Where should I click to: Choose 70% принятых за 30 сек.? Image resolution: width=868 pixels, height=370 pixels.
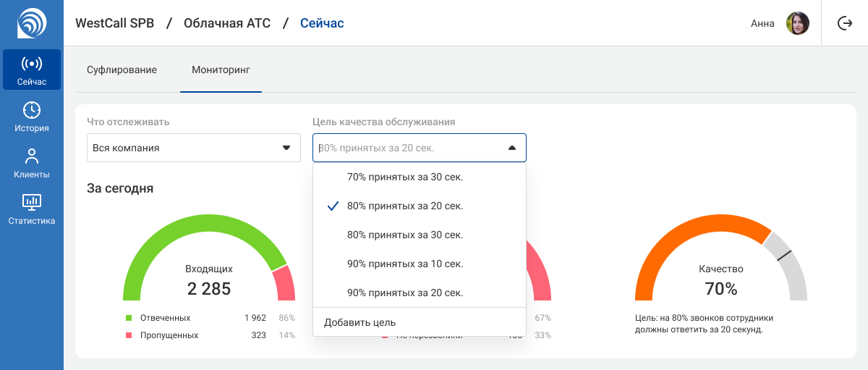pos(404,177)
